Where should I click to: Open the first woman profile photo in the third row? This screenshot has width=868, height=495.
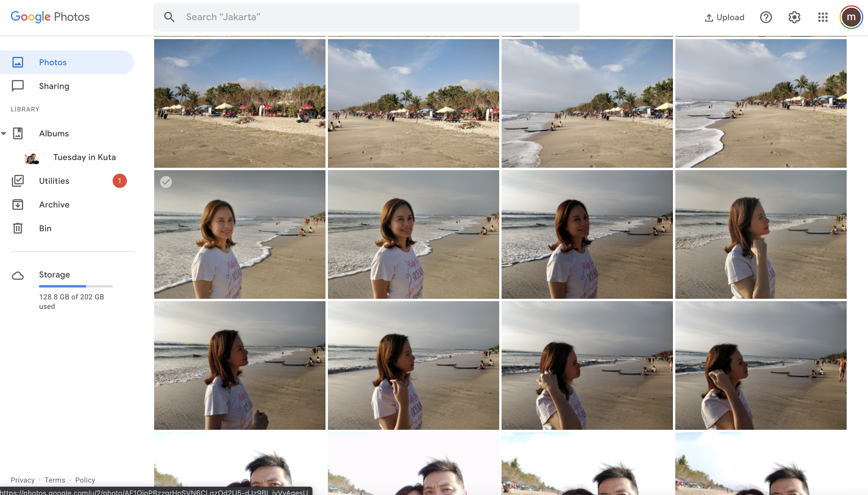(x=240, y=365)
